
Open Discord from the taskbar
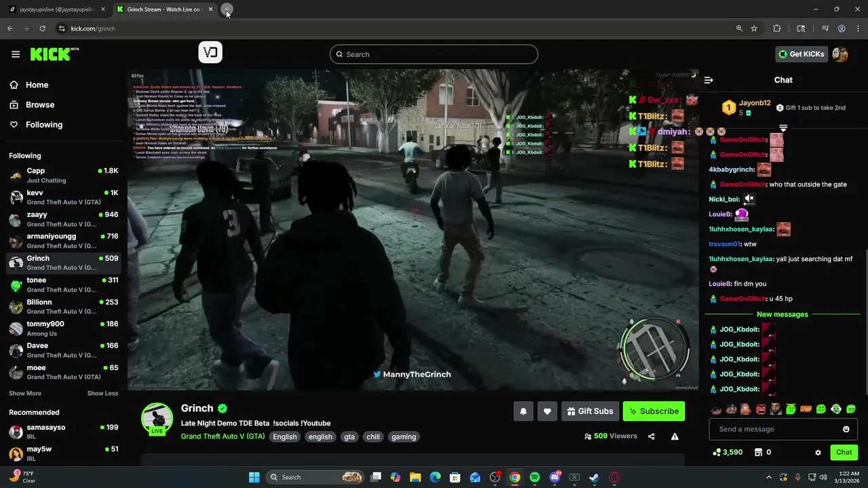coord(555,477)
